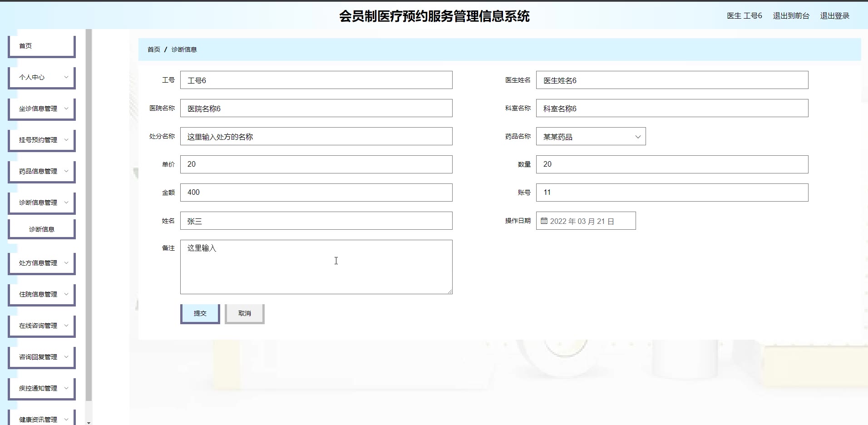Click the sidebar vertical scrollbar
868x425 pixels.
[89, 215]
